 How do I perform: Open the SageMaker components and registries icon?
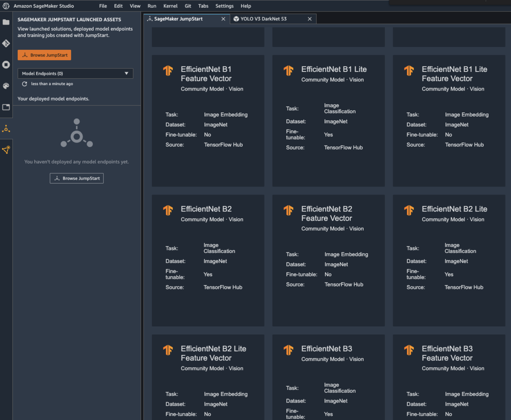click(x=6, y=150)
